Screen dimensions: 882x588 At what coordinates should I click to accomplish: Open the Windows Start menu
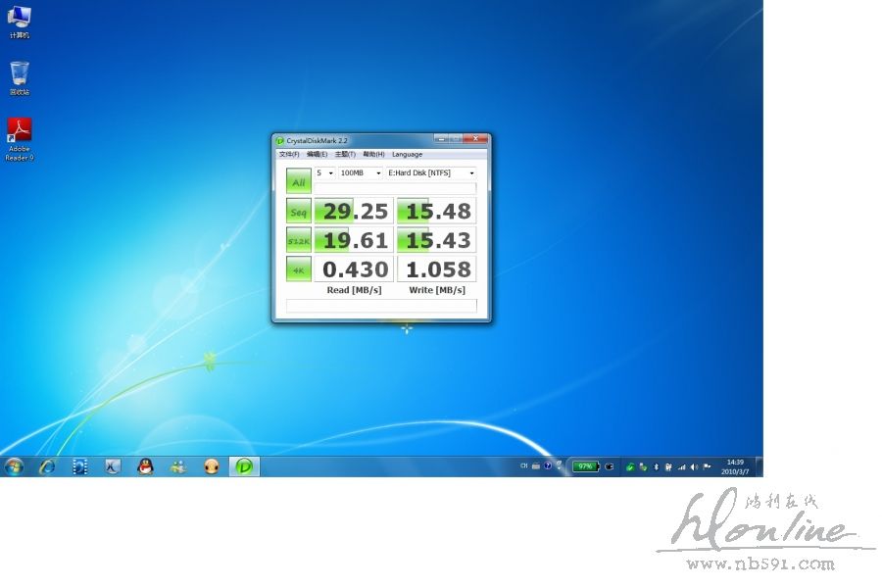(x=14, y=466)
